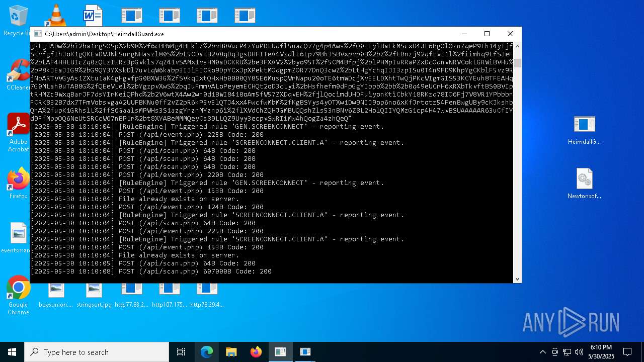Open the stringsort.jpg file
Viewport: 644px width, 362px height.
pyautogui.click(x=94, y=296)
